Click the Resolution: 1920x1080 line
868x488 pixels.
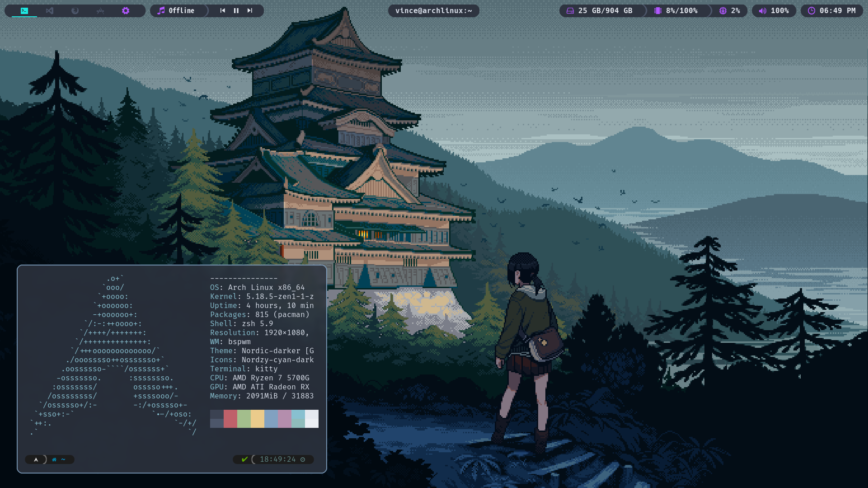(x=260, y=333)
